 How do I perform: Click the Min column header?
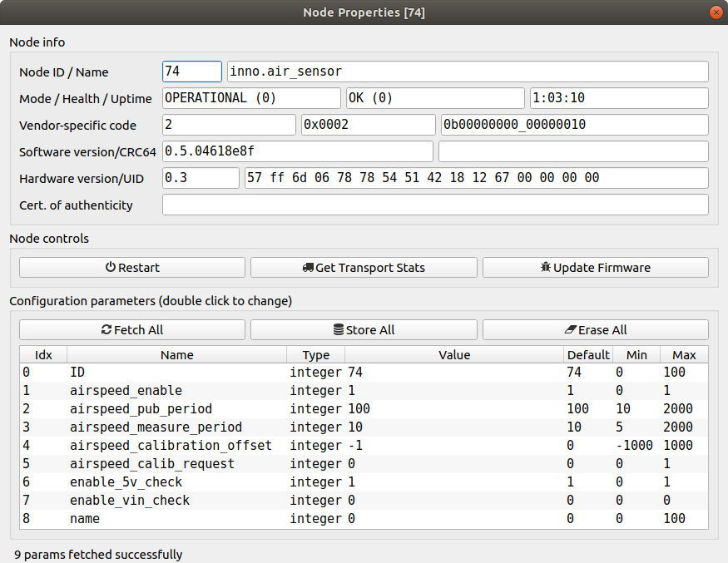[x=636, y=354]
